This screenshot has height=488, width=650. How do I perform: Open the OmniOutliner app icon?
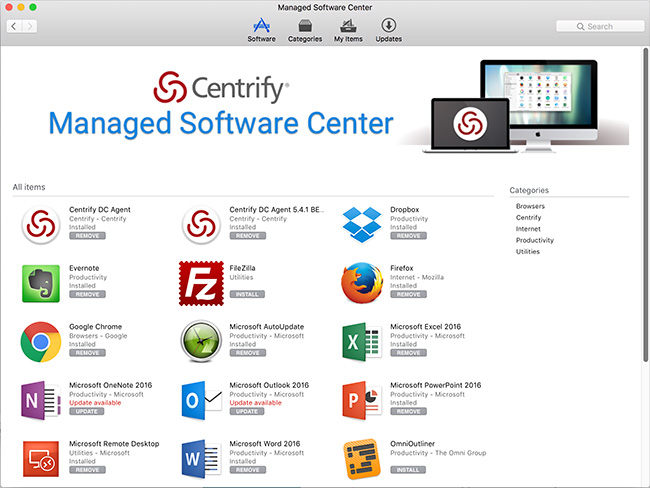(x=362, y=459)
